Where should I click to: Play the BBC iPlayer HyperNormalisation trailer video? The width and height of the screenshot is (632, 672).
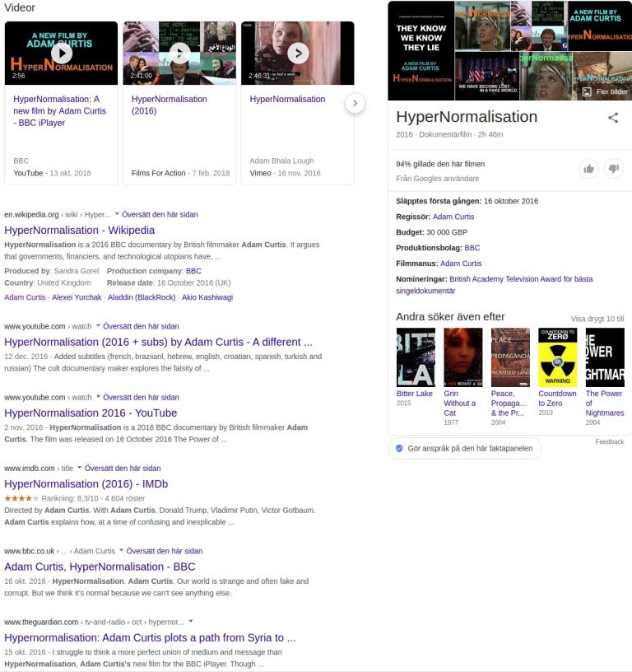coord(61,54)
